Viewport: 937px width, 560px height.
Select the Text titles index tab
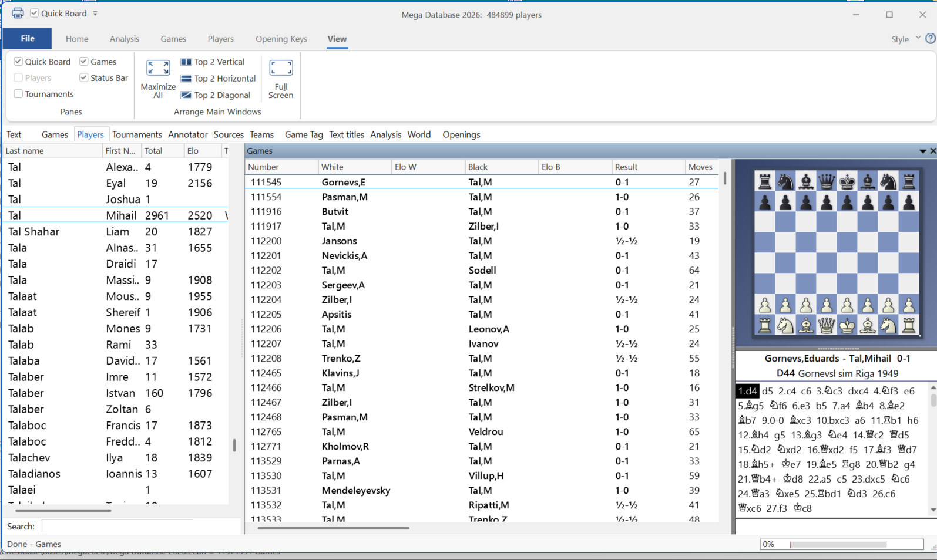347,134
